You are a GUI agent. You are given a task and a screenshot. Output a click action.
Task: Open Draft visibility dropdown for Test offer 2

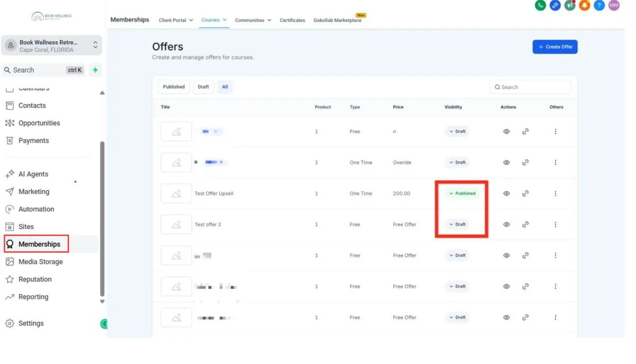[x=457, y=225]
